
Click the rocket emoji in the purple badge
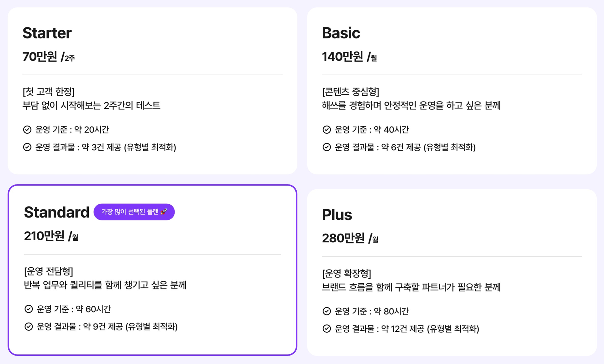pos(164,212)
